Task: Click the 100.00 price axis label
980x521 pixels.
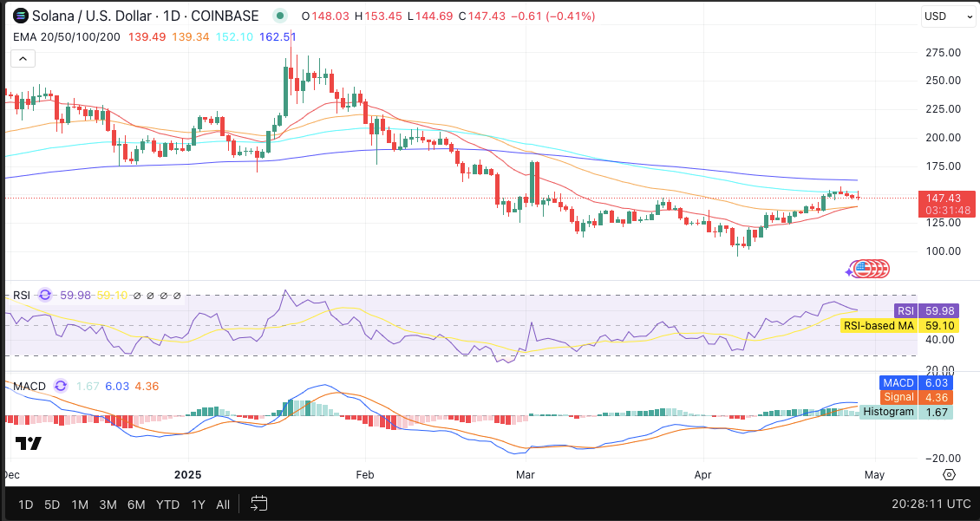Action: (943, 251)
